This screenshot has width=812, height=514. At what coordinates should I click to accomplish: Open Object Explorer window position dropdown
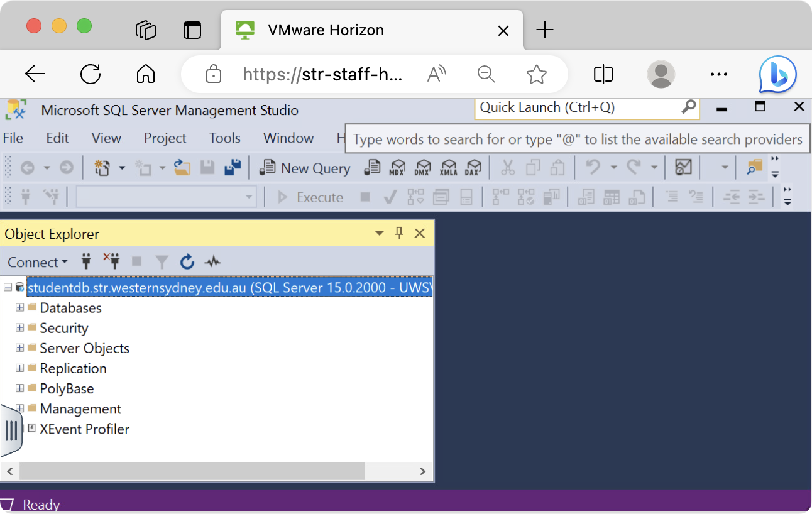pos(379,234)
